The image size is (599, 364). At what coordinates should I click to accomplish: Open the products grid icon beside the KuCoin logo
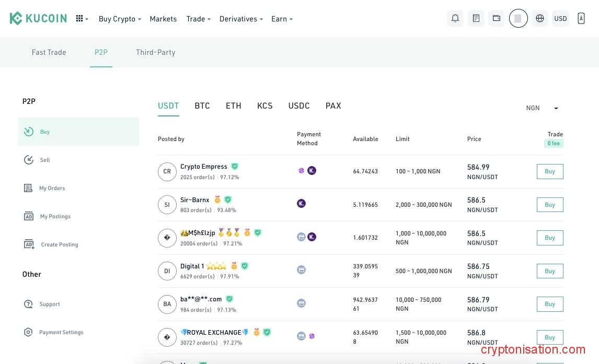pyautogui.click(x=80, y=18)
